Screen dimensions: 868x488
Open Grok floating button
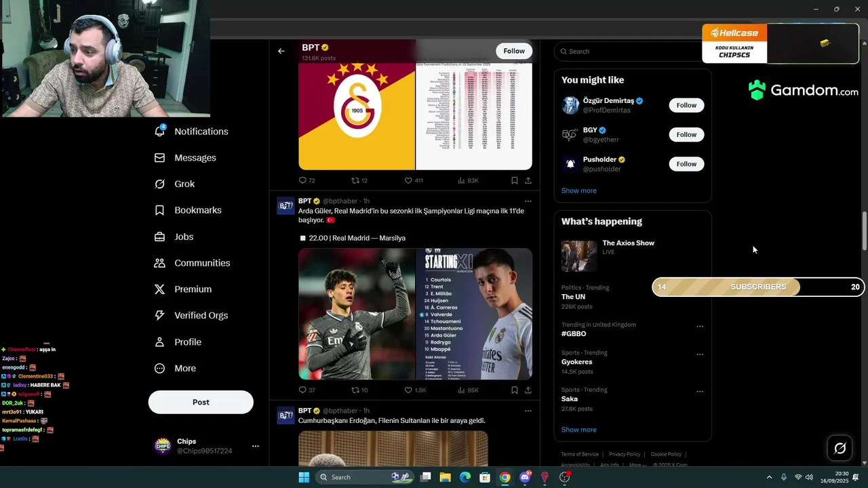[x=840, y=448]
